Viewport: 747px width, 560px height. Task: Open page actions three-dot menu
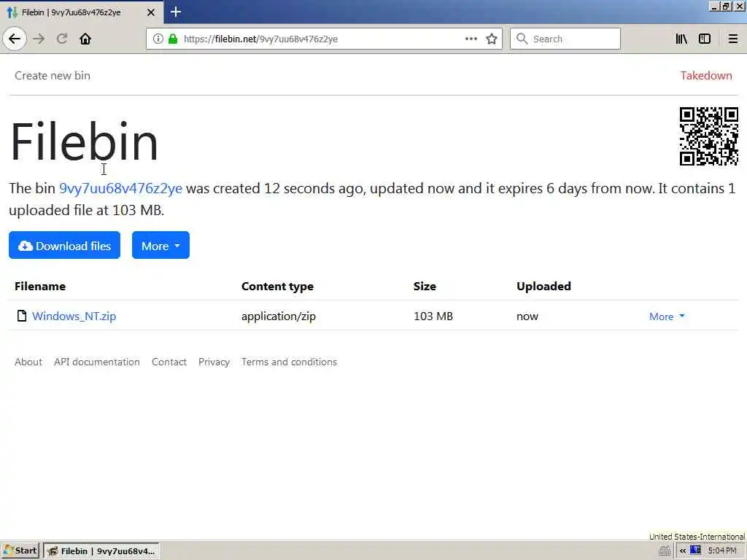click(471, 39)
